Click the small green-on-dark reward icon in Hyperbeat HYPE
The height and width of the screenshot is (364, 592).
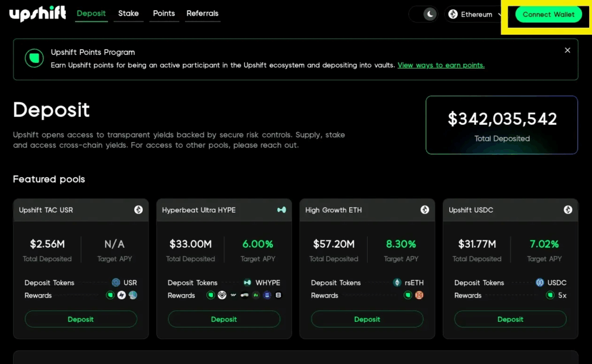pos(256,295)
